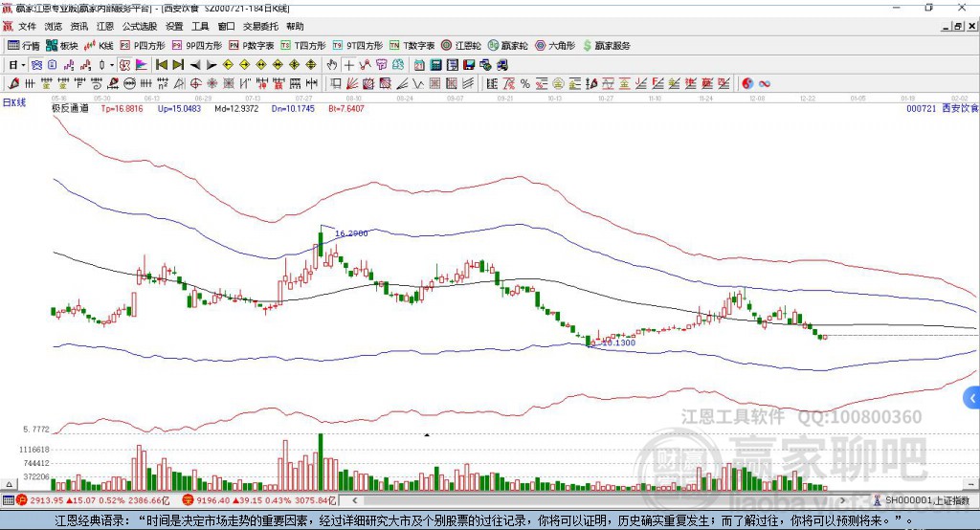This screenshot has height=530, width=980.
Task: Click the round target circle drawing icon
Action: point(195,83)
